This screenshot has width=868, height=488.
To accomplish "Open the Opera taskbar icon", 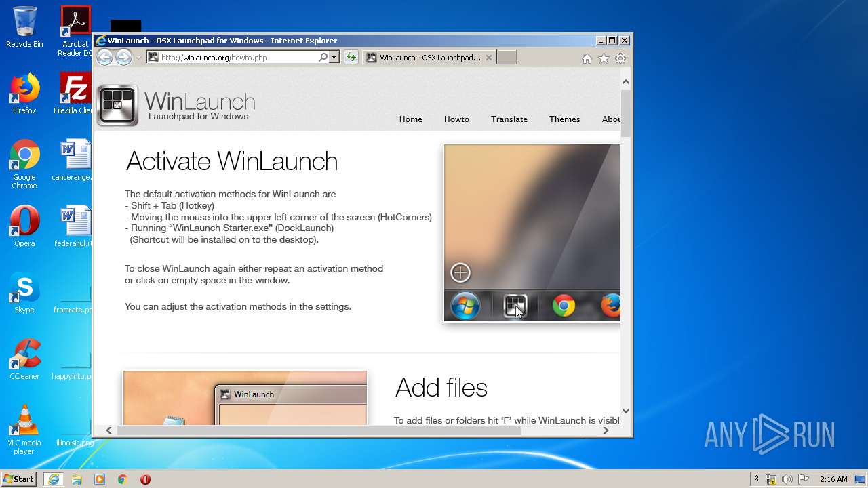I will tap(145, 479).
